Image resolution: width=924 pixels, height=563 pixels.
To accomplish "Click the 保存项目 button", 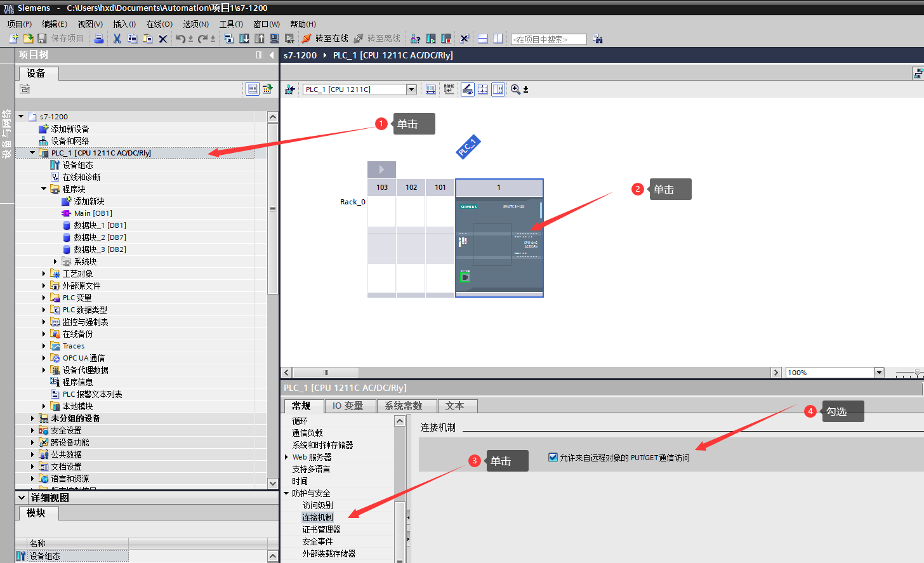I will click(x=60, y=39).
